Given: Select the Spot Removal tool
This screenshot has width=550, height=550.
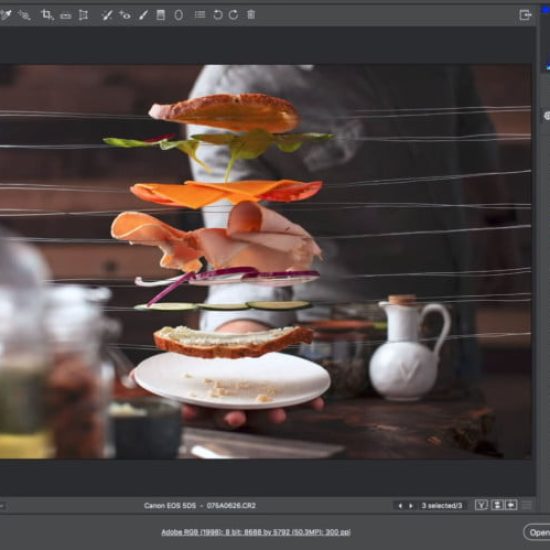Looking at the screenshot, I should (x=107, y=15).
